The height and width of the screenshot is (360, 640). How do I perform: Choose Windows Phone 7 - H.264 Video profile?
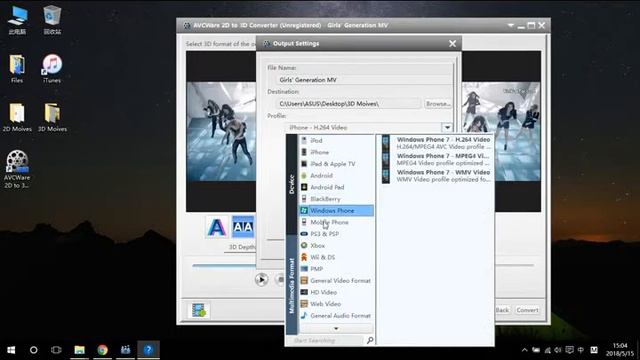point(437,143)
